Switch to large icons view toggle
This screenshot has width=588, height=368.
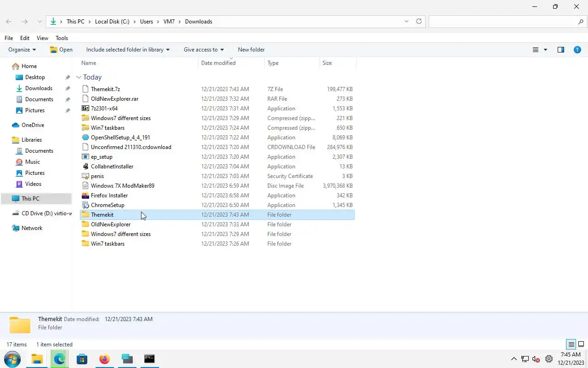pyautogui.click(x=581, y=345)
